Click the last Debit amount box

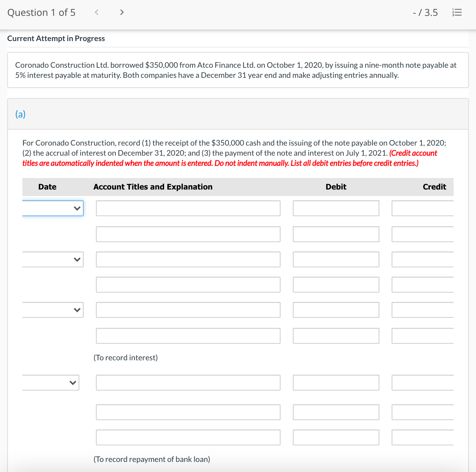click(336, 437)
